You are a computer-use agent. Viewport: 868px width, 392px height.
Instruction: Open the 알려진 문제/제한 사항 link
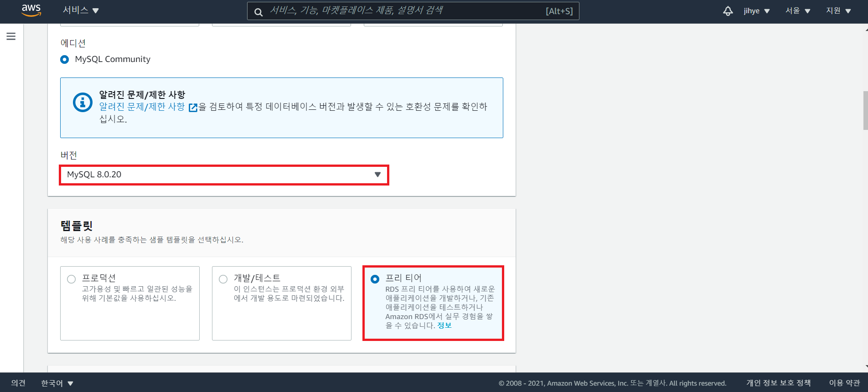tap(142, 107)
